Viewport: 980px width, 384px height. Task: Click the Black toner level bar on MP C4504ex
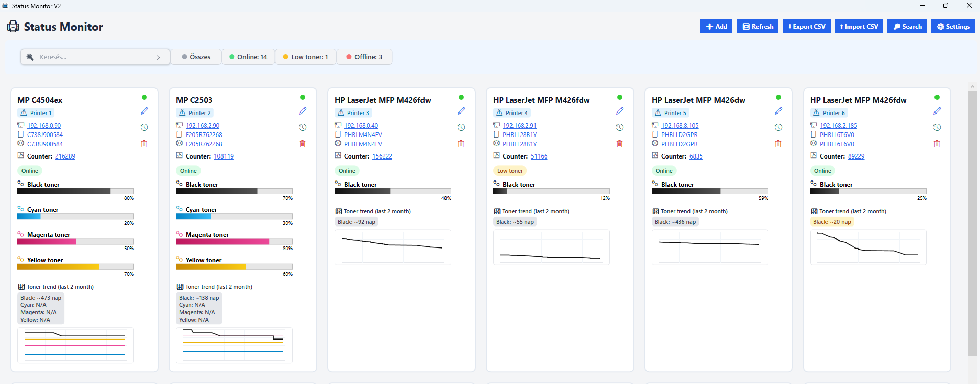click(x=76, y=191)
